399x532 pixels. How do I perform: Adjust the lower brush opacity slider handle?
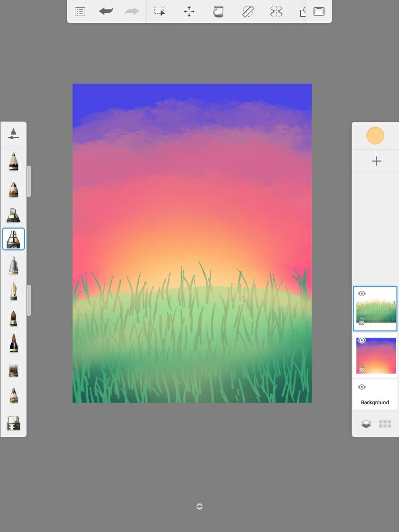(x=29, y=300)
